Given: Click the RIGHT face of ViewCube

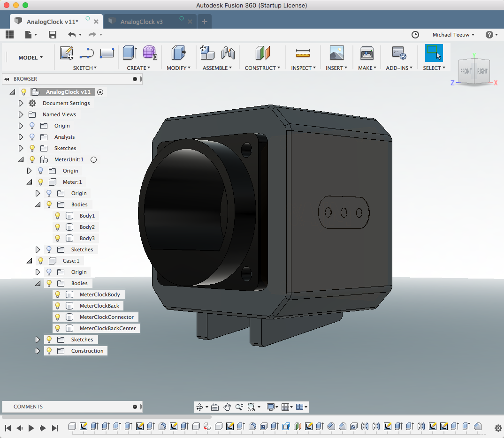Looking at the screenshot, I should tap(482, 71).
